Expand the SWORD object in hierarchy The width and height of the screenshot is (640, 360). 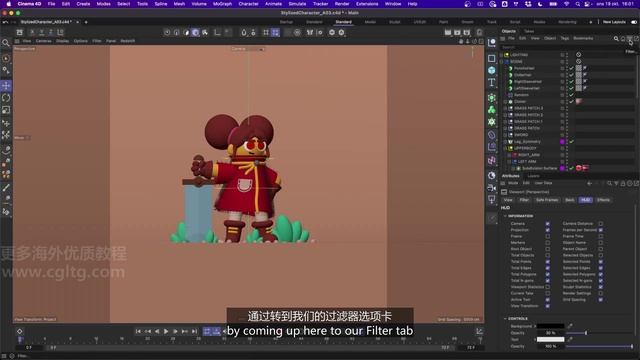[x=505, y=135]
